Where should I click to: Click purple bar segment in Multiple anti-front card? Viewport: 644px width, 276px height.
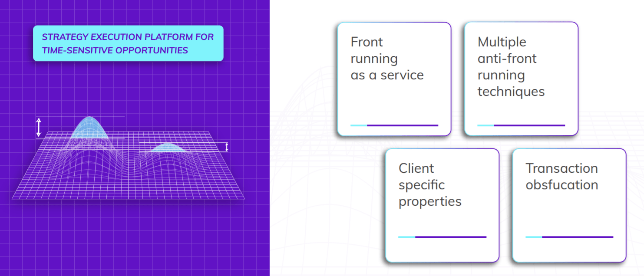529,125
